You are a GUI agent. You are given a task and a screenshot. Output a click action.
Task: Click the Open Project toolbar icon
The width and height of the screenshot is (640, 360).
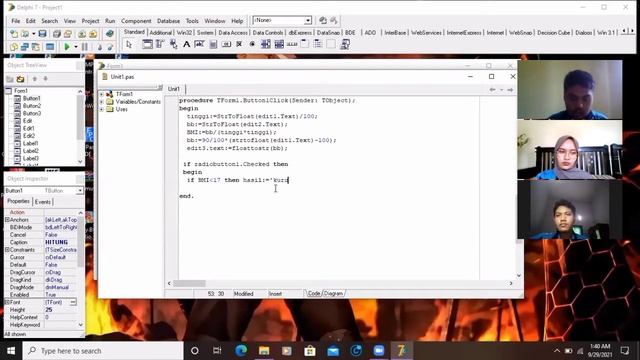[x=68, y=33]
